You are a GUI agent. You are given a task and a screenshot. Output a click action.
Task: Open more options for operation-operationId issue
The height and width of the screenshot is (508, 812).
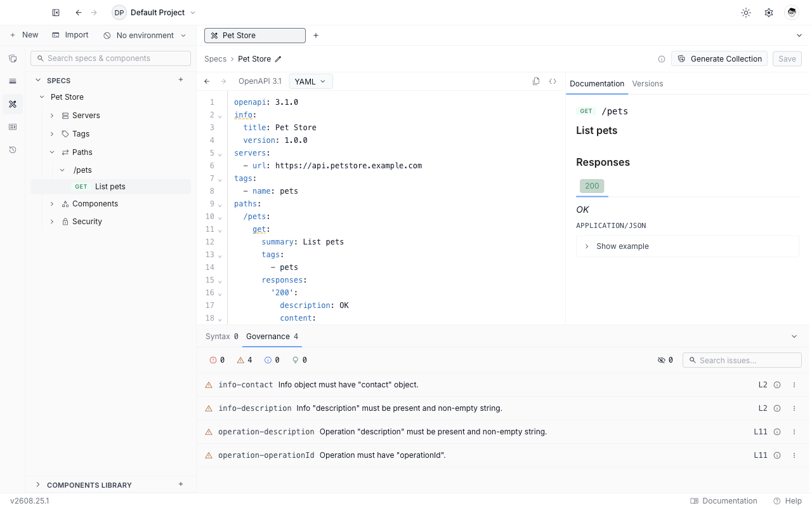coord(794,455)
